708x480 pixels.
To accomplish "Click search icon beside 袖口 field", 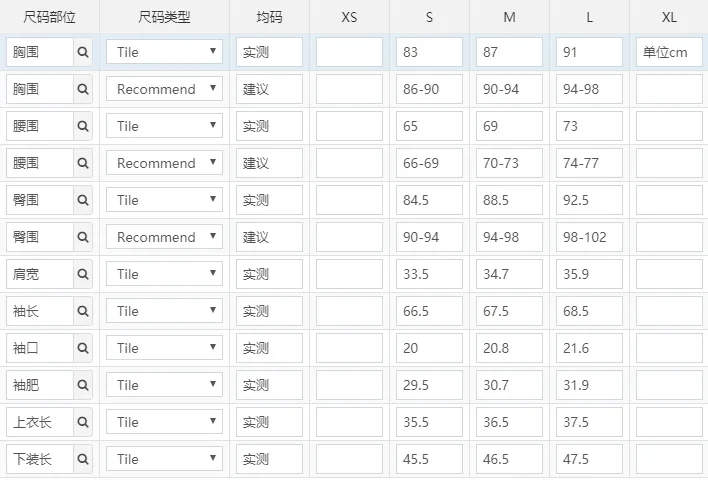I will (x=83, y=348).
